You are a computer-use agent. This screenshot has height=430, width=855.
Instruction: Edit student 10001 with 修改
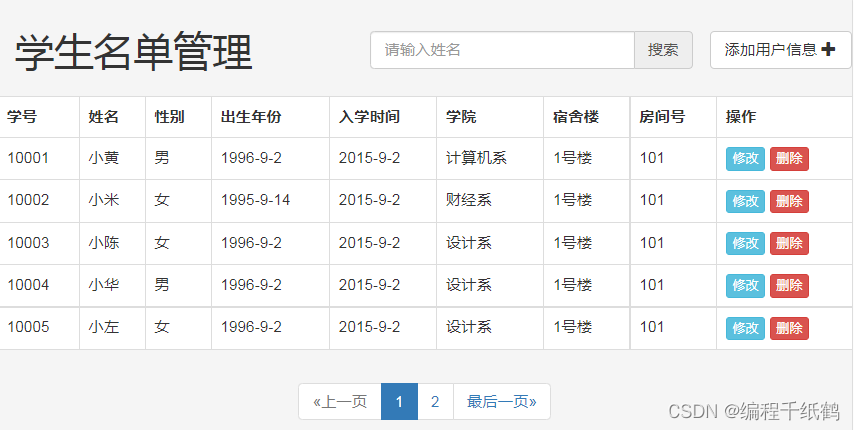coord(745,159)
